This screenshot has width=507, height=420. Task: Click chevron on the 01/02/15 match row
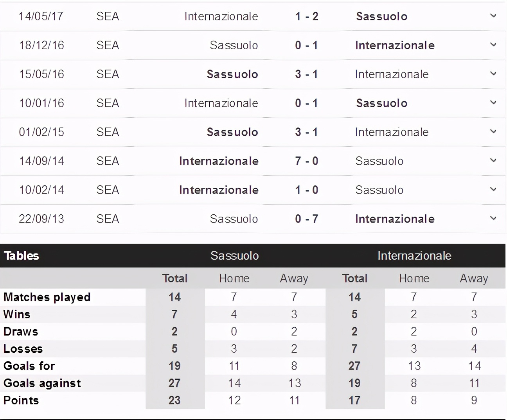[493, 131]
